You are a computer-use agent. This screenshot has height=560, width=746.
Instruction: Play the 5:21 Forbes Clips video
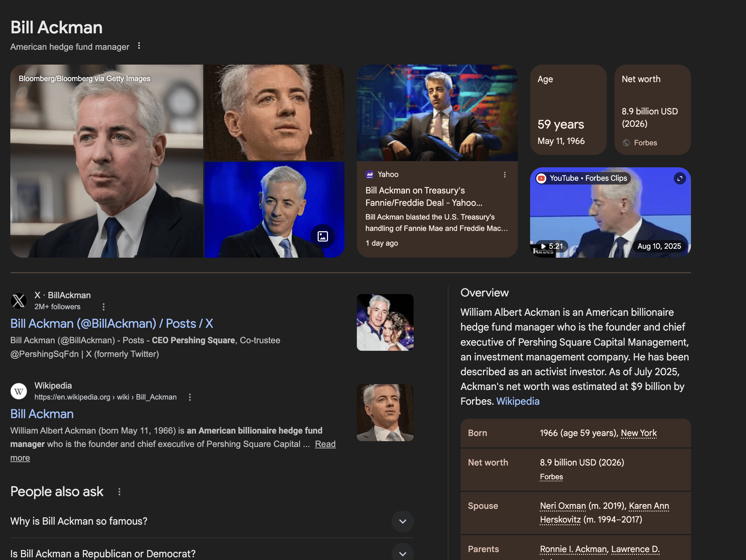[x=551, y=246]
